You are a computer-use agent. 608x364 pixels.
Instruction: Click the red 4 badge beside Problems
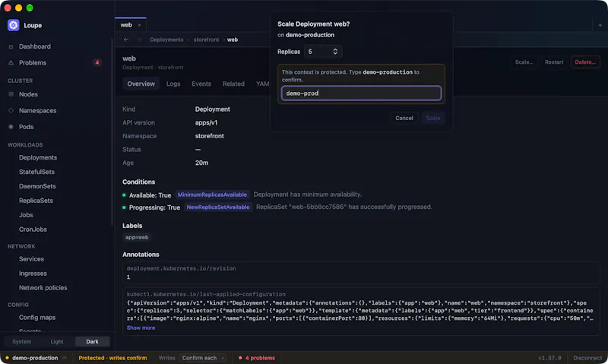click(x=97, y=62)
